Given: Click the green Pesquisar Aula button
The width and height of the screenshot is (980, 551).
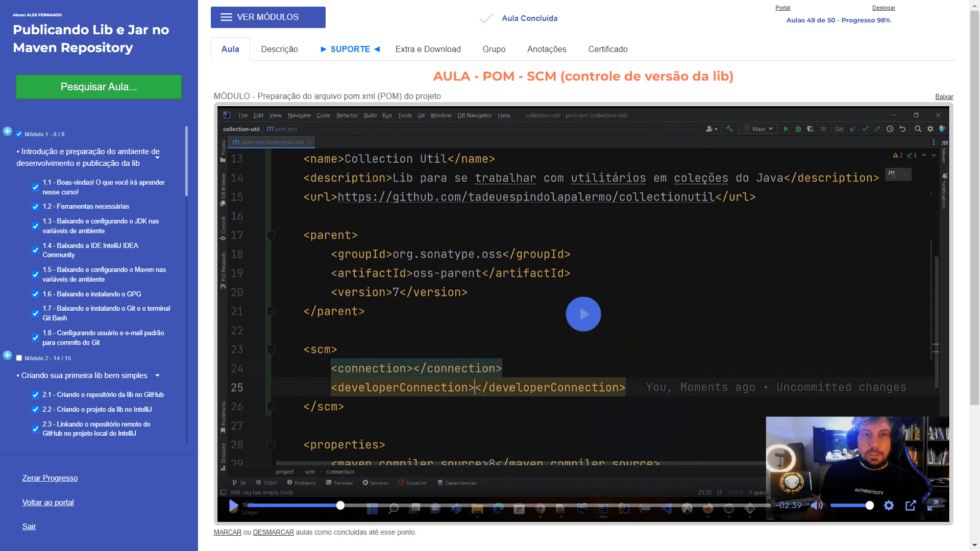Looking at the screenshot, I should (99, 87).
